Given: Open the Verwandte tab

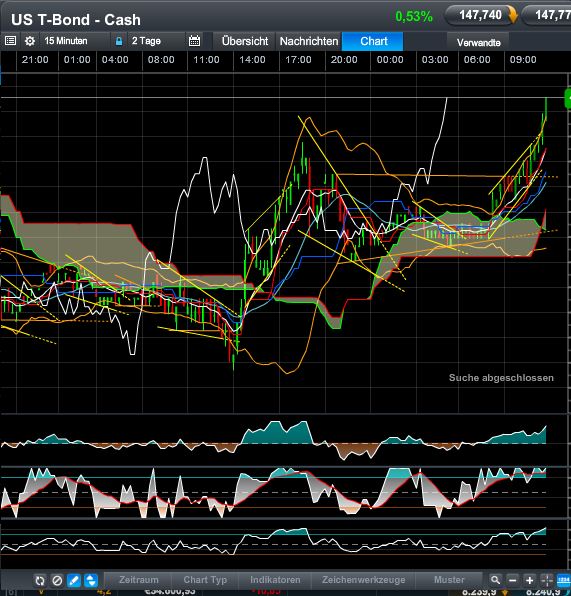Looking at the screenshot, I should [x=478, y=42].
